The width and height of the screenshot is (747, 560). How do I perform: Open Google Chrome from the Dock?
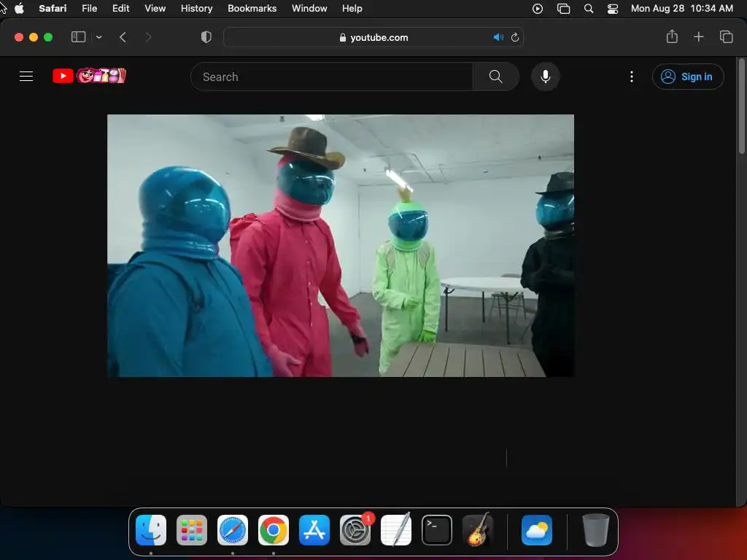(274, 530)
